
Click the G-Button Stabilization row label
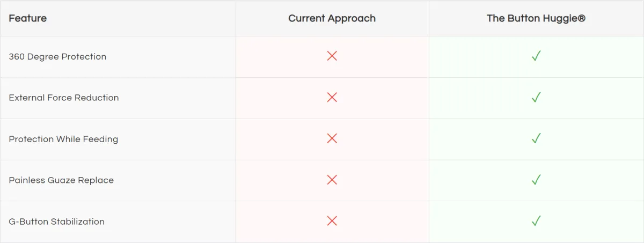57,222
